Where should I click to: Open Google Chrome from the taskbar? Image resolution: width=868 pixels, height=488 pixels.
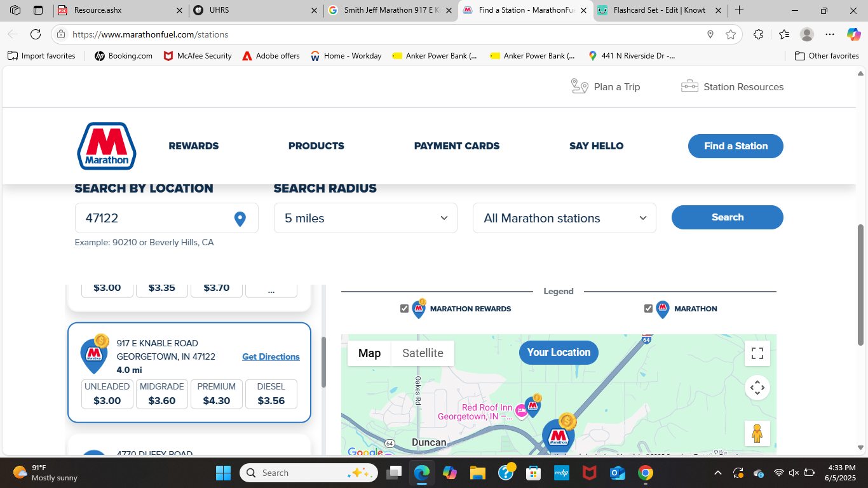[x=646, y=473]
